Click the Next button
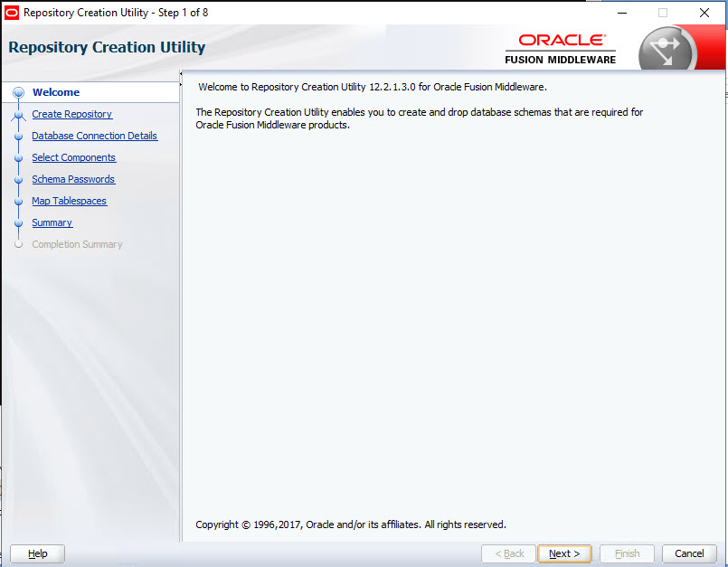 pyautogui.click(x=564, y=553)
